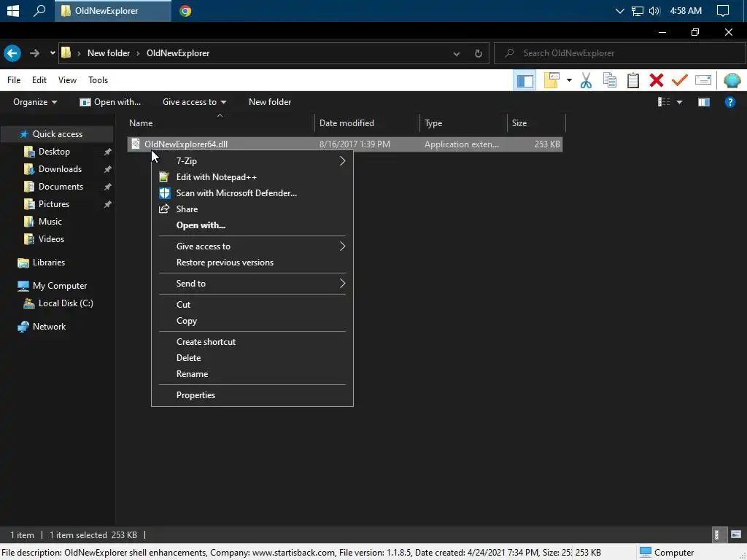Open Libraries in navigation pane

(49, 262)
